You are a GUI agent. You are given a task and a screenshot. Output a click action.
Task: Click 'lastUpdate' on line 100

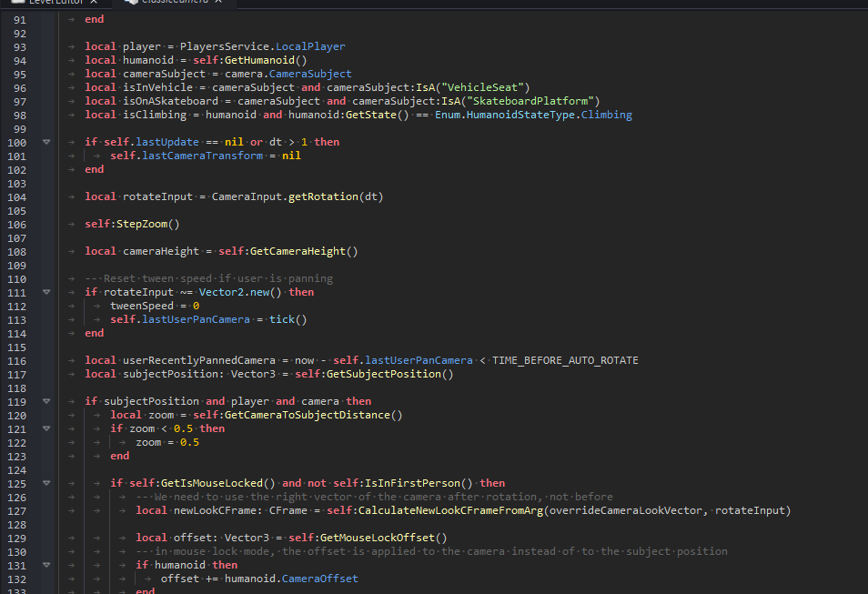167,142
